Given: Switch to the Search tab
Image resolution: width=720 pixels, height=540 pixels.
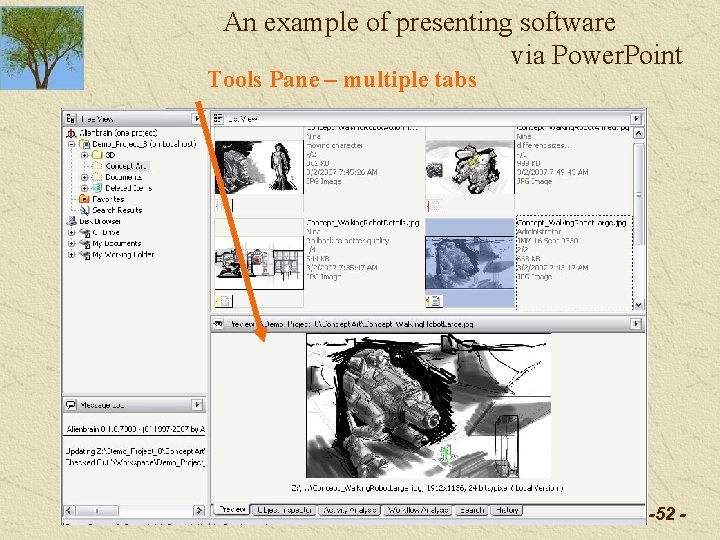Looking at the screenshot, I should click(x=472, y=510).
